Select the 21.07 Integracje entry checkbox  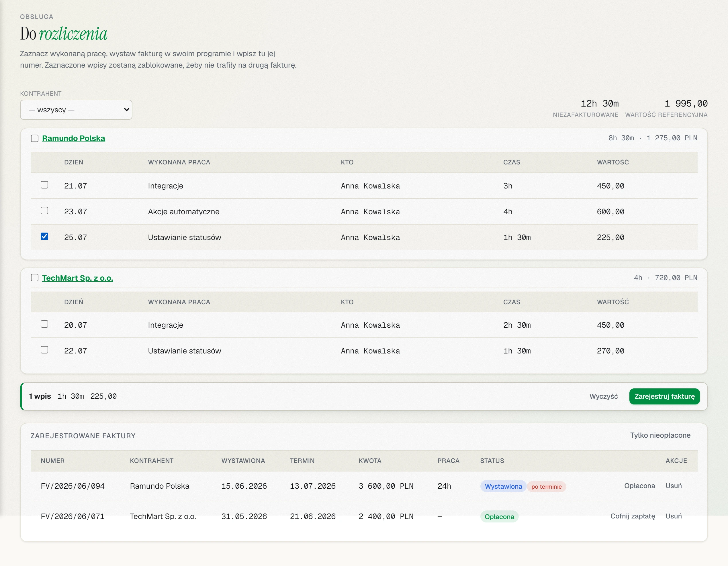pos(44,185)
